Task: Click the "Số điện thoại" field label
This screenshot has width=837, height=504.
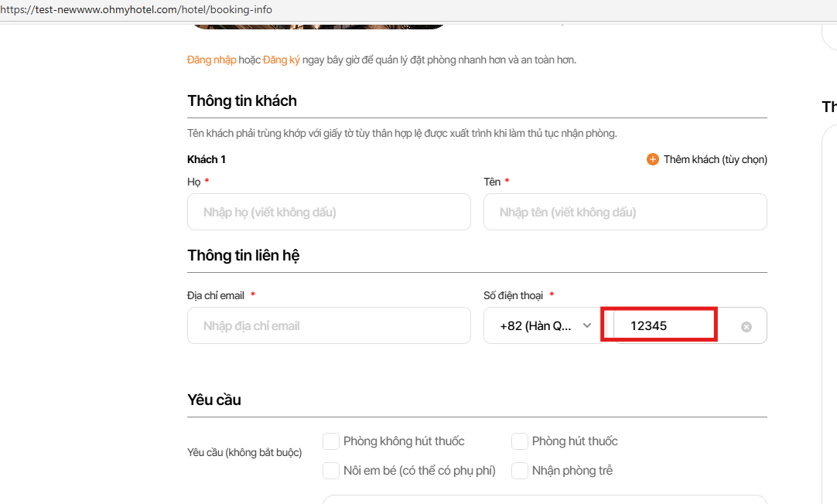Action: 513,295
